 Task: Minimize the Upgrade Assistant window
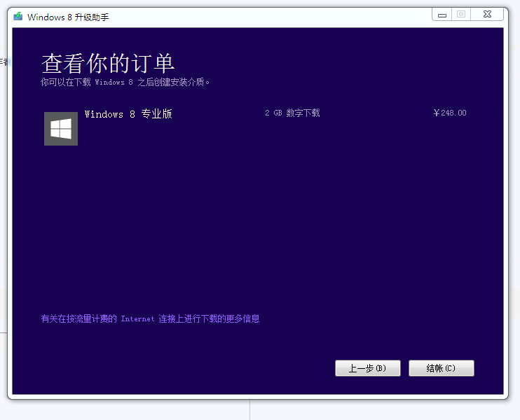point(442,14)
